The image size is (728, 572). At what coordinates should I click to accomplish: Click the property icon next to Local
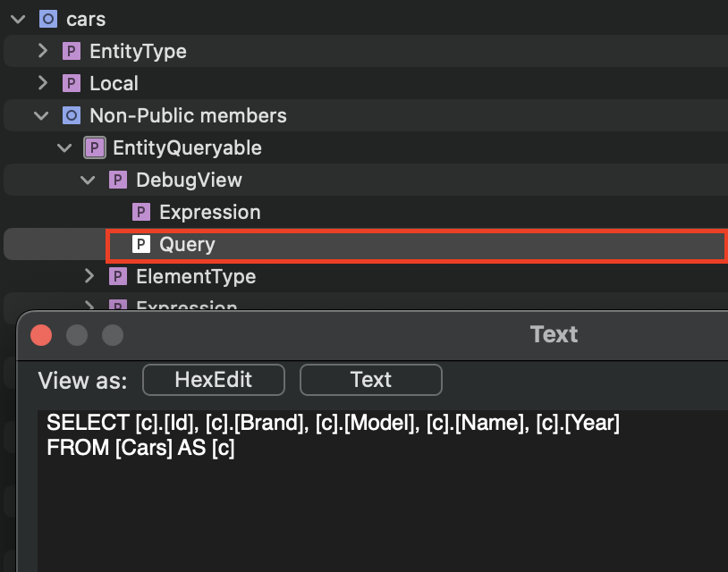72,83
